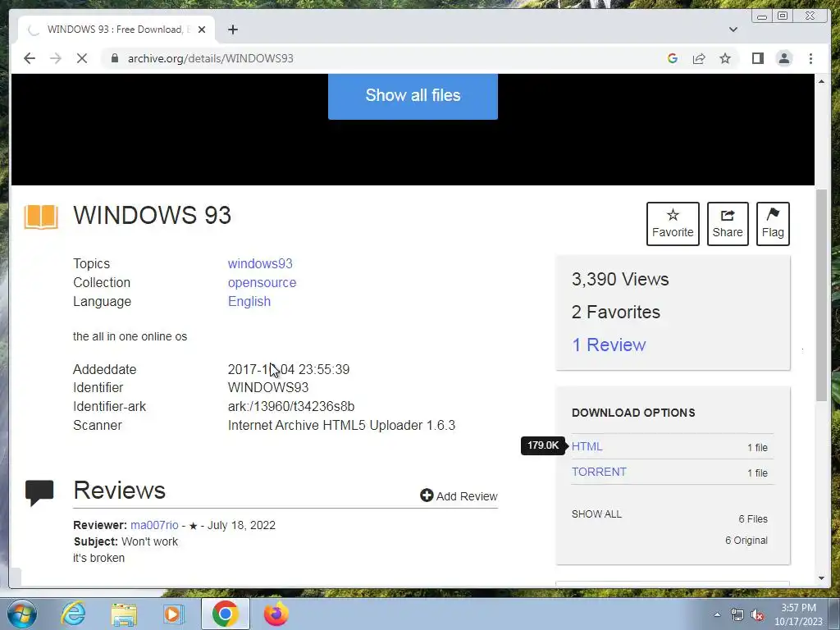Open the Windows Start menu orb
Image resolution: width=840 pixels, height=630 pixels.
(x=22, y=614)
